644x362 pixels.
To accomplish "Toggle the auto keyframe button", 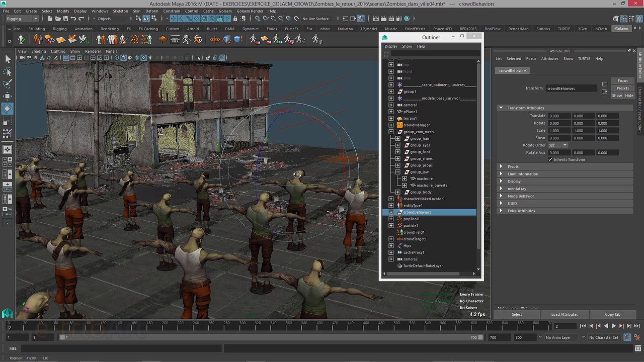I will coord(628,337).
